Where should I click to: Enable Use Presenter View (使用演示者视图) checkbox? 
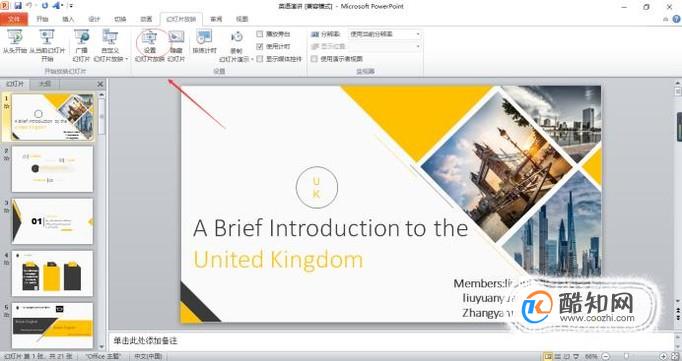(x=314, y=59)
